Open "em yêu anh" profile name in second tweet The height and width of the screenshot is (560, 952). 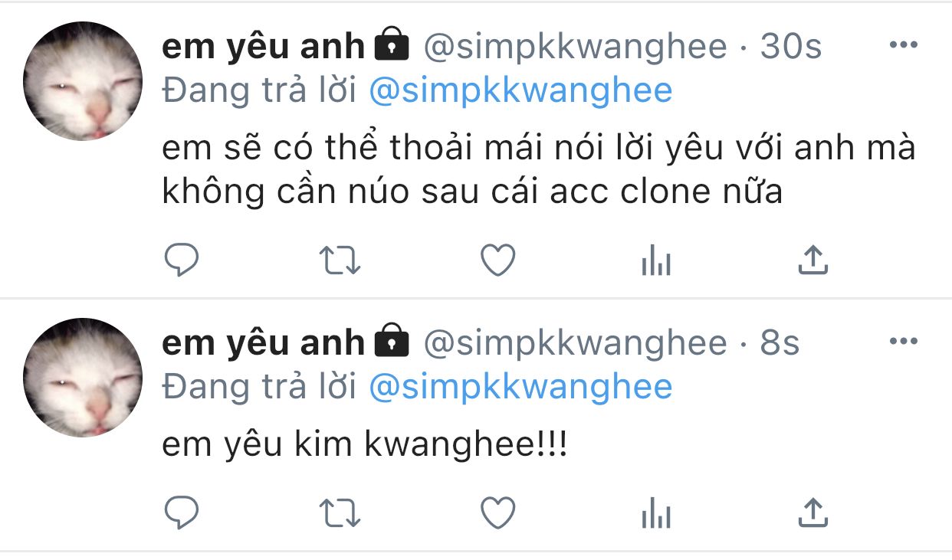coord(263,343)
